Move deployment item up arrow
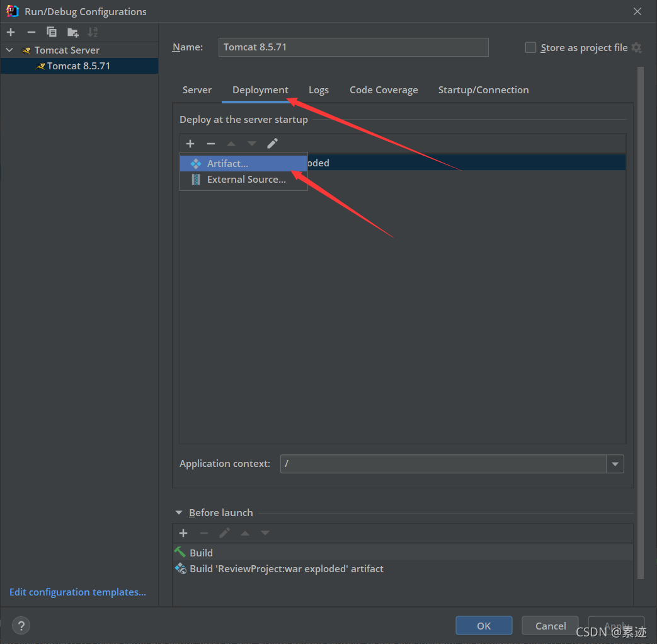The width and height of the screenshot is (657, 644). click(231, 144)
